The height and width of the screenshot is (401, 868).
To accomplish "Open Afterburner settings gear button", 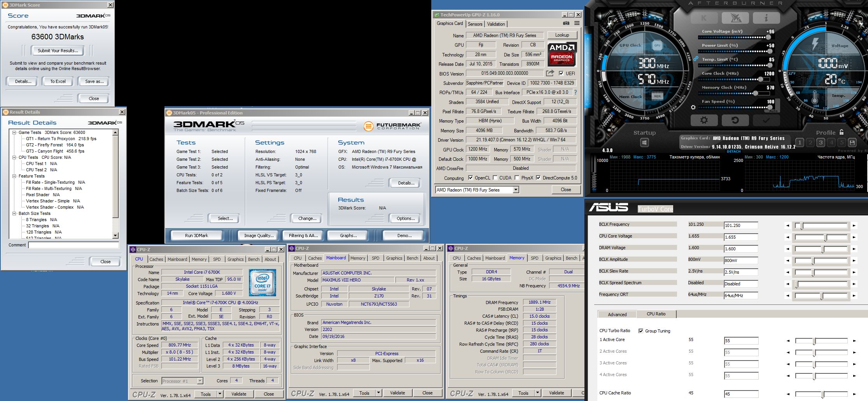I will pyautogui.click(x=704, y=120).
